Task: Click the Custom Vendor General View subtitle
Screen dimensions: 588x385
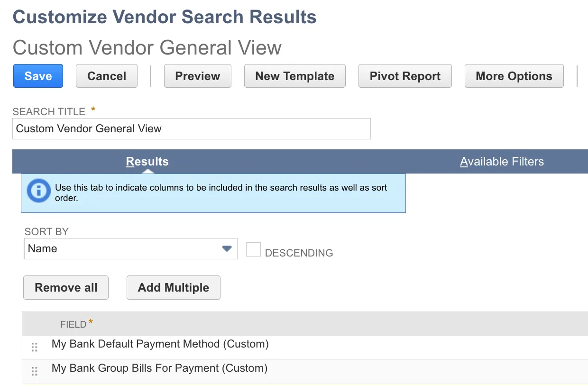Action: (147, 47)
